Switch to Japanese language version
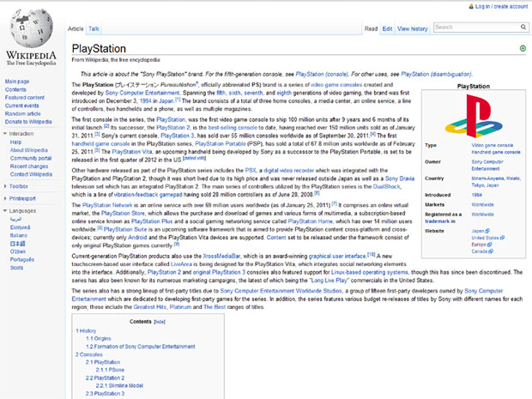Image resolution: width=532 pixels, height=399 pixels. (x=18, y=244)
